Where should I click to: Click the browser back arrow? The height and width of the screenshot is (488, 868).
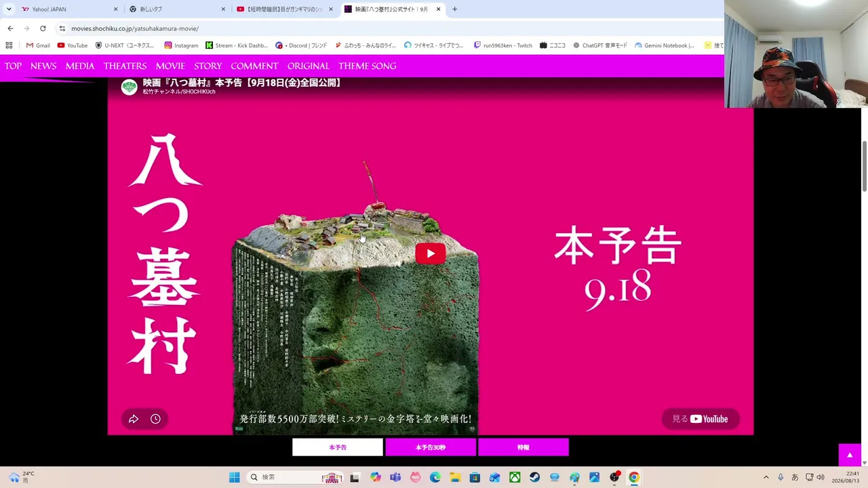(x=10, y=28)
